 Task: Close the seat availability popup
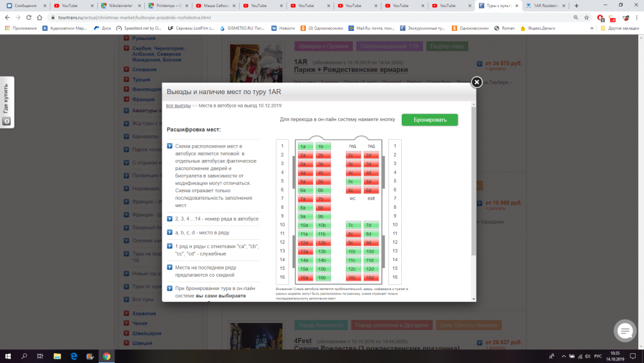click(x=477, y=82)
